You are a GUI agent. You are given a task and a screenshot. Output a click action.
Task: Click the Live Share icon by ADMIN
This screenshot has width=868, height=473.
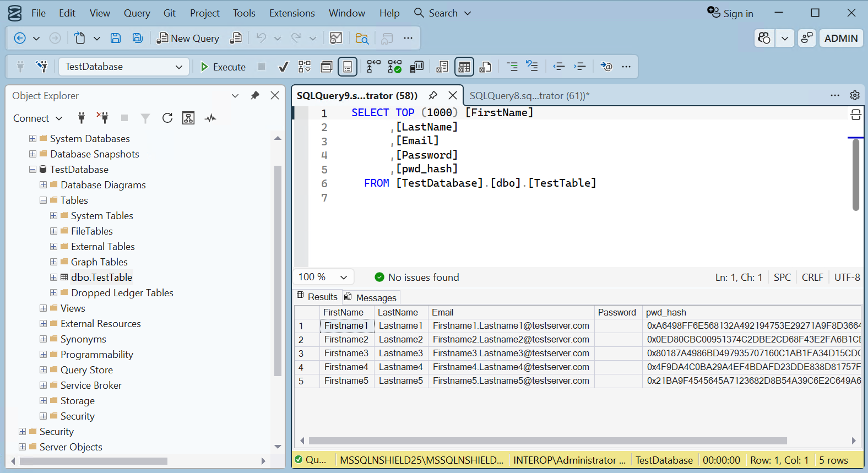coord(807,38)
